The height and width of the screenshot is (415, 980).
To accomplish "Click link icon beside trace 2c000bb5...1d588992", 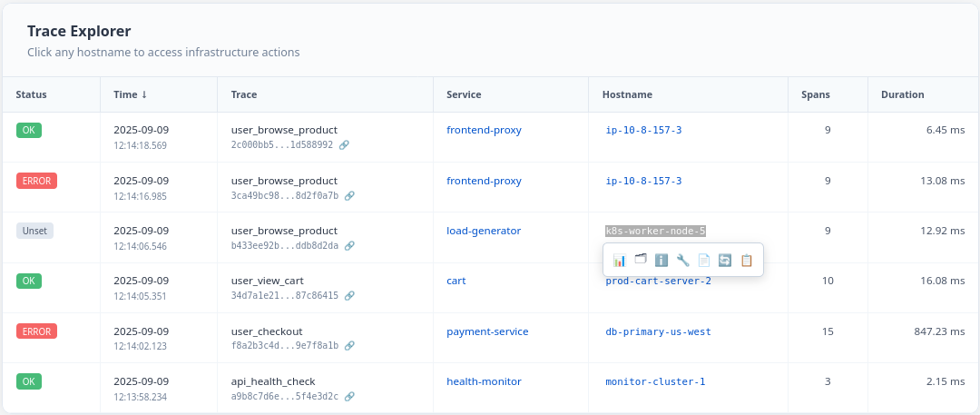I will click(344, 145).
